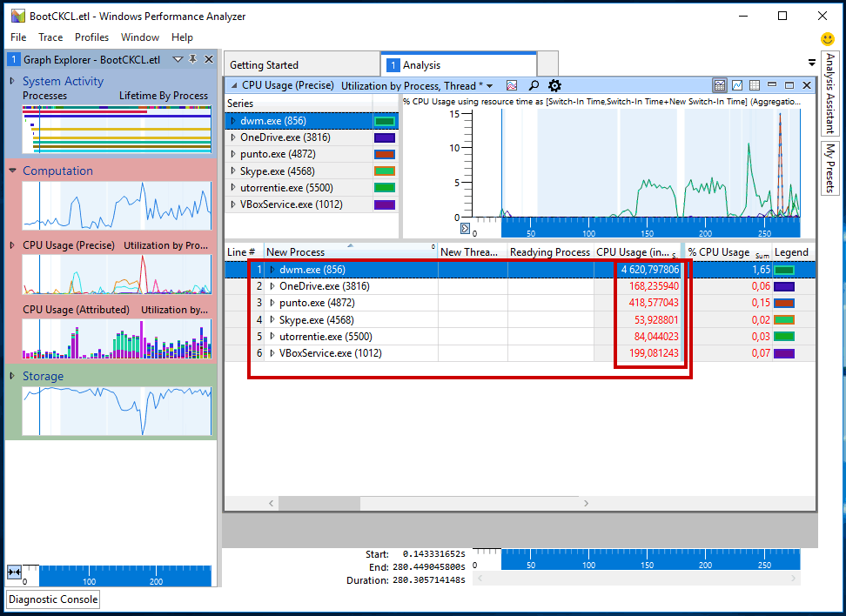Minimize the CPU Usage (Precise) pane
Screen dimensions: 846x616
[772, 84]
